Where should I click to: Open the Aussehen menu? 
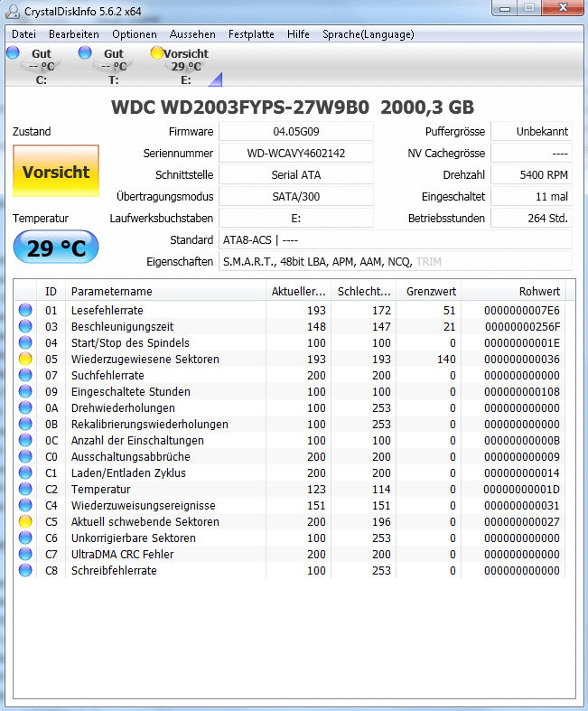click(x=192, y=34)
